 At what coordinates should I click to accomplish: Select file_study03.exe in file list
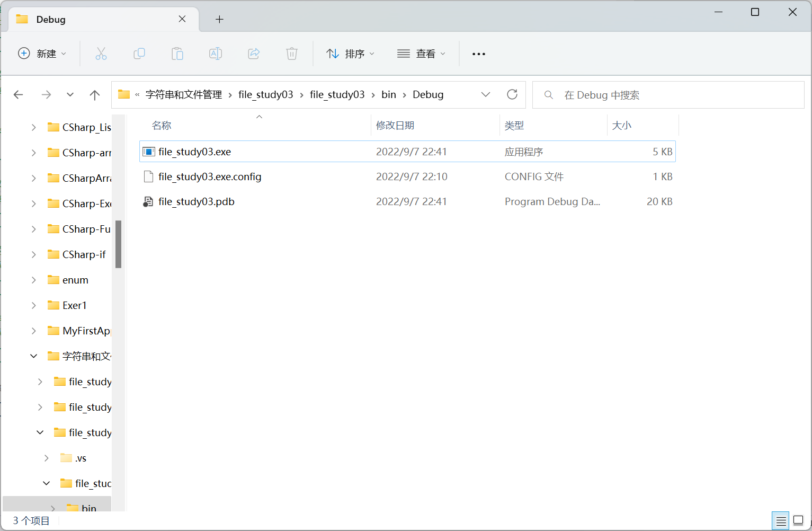(x=407, y=152)
